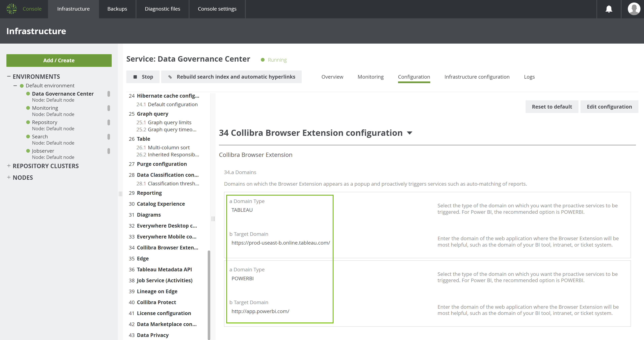Click the user avatar icon
The height and width of the screenshot is (340, 644).
pos(634,9)
